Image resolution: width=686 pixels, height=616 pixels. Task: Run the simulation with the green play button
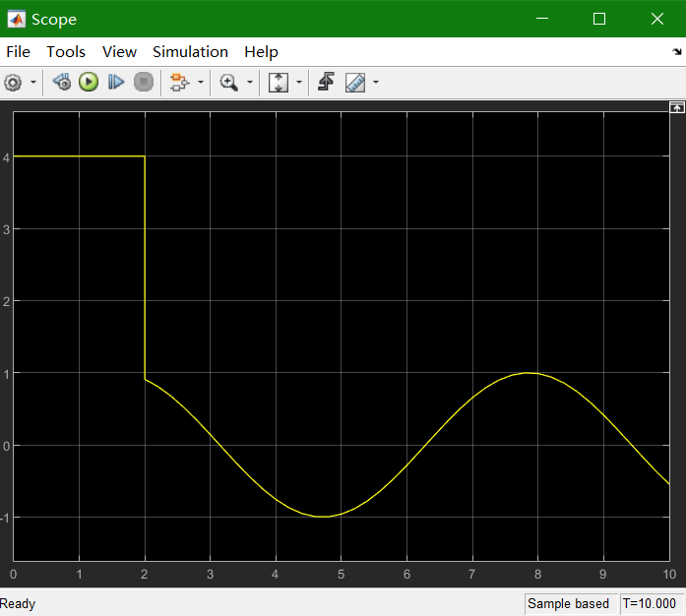(x=89, y=82)
